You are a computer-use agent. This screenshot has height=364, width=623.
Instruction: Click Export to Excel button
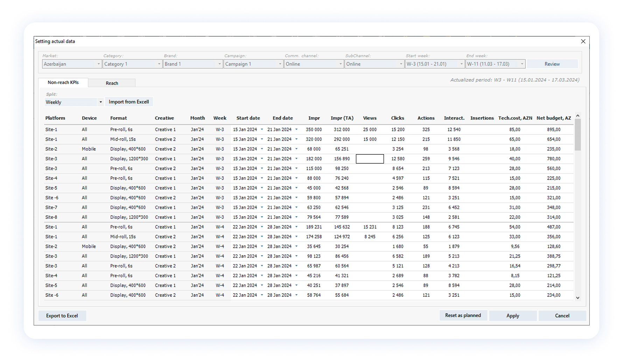(62, 316)
